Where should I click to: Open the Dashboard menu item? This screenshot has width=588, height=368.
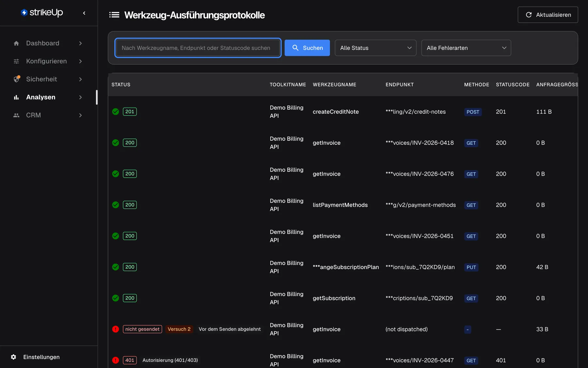pos(48,43)
